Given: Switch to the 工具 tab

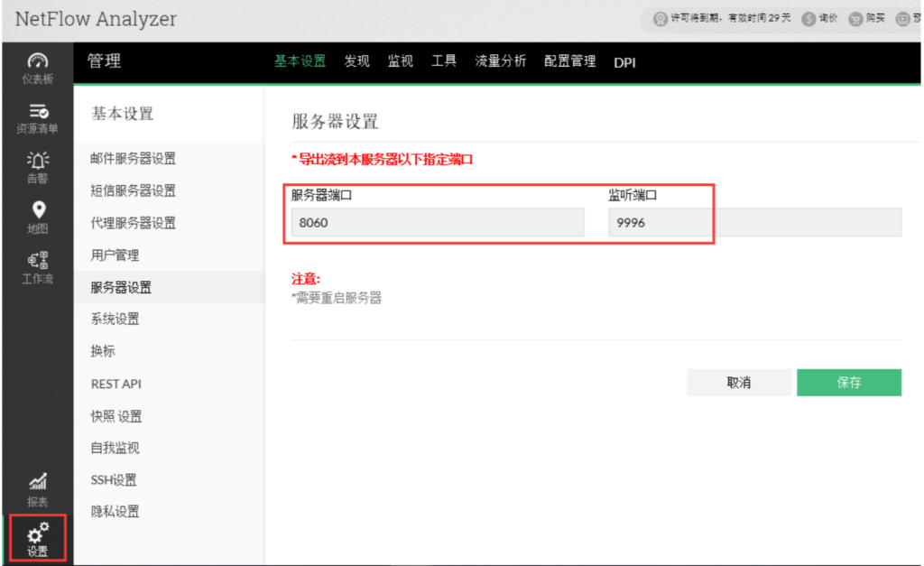Looking at the screenshot, I should [444, 61].
